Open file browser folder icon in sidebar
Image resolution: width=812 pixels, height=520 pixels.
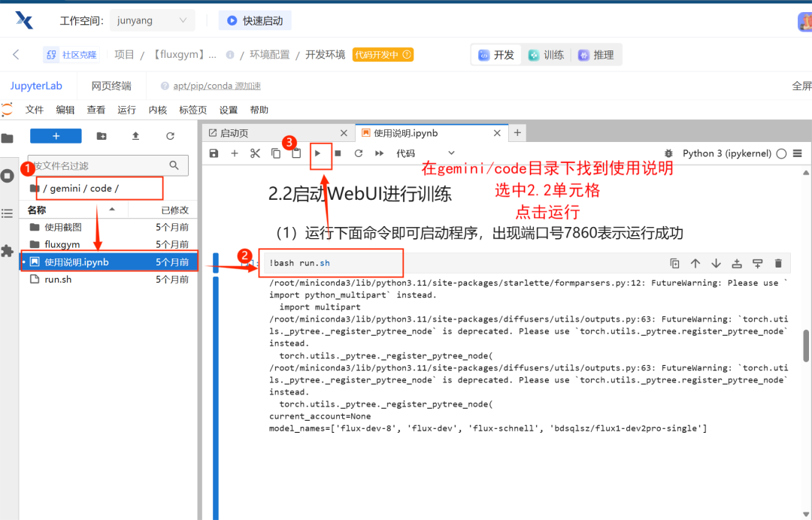click(8, 138)
